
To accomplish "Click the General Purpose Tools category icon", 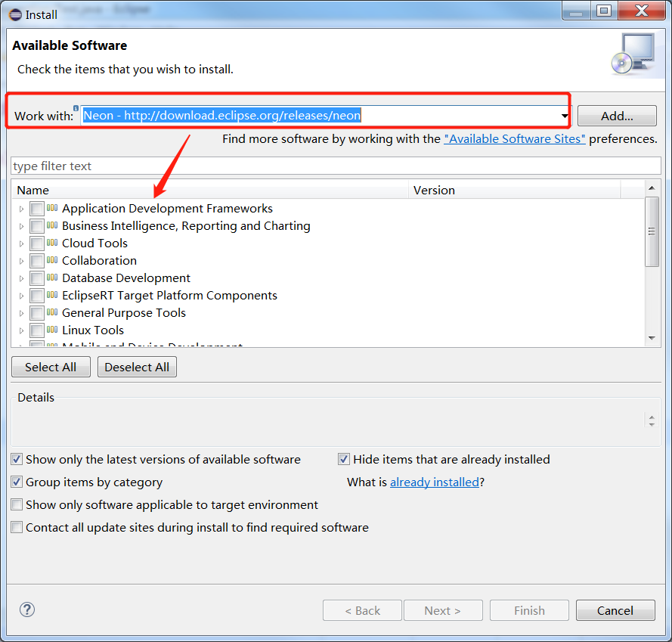I will click(x=52, y=312).
